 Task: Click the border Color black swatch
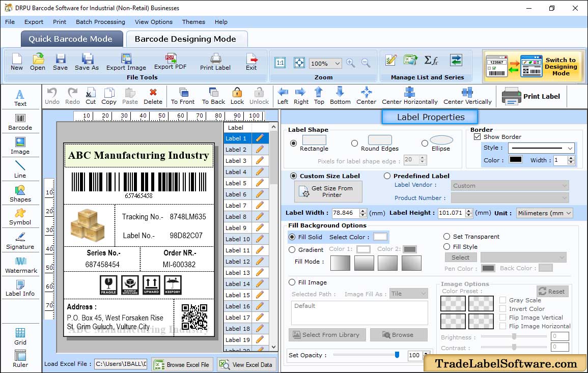515,160
